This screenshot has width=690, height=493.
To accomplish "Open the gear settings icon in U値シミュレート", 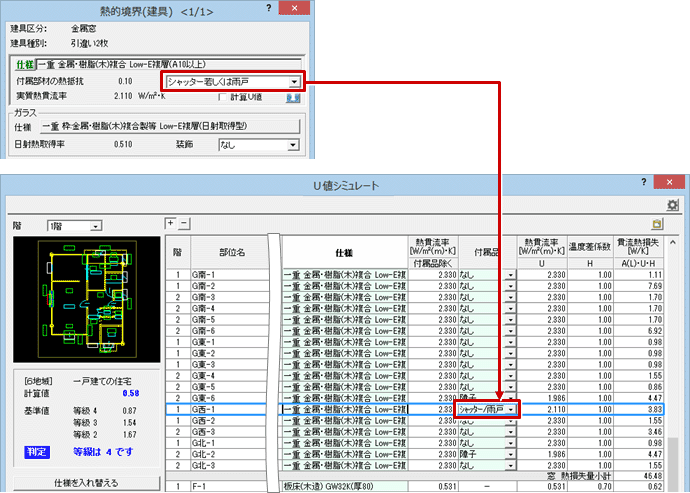I will click(672, 205).
